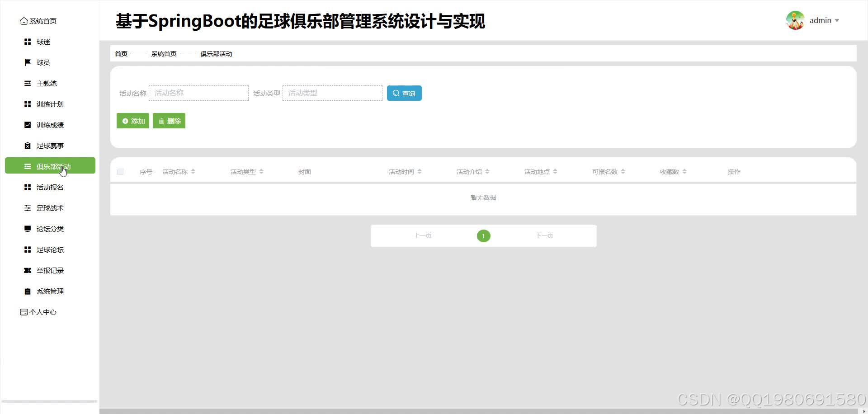Click the grid icon next to 球迷
Screen dimensions: 868x414
pyautogui.click(x=28, y=42)
